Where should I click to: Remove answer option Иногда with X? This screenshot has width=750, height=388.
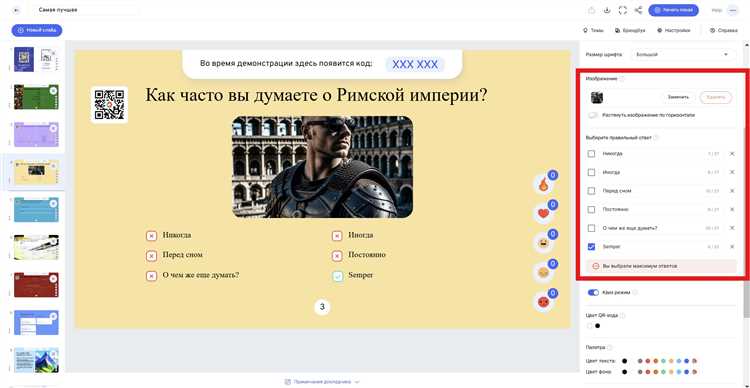point(732,172)
